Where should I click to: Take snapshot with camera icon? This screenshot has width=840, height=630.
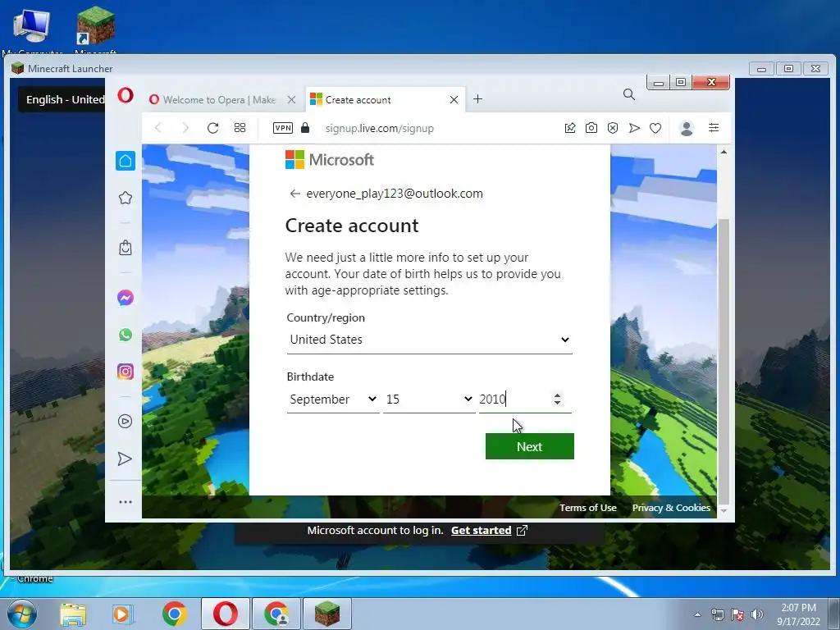591,128
